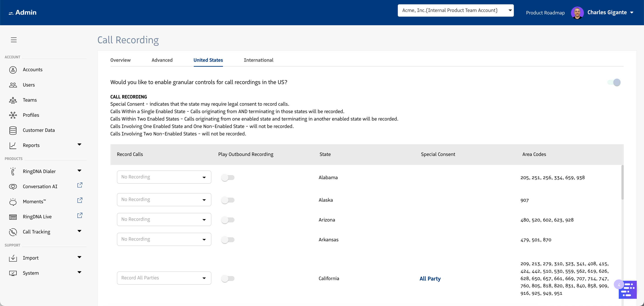This screenshot has height=306, width=644.
Task: Toggle Play Outbound Recording for California
Action: 228,278
